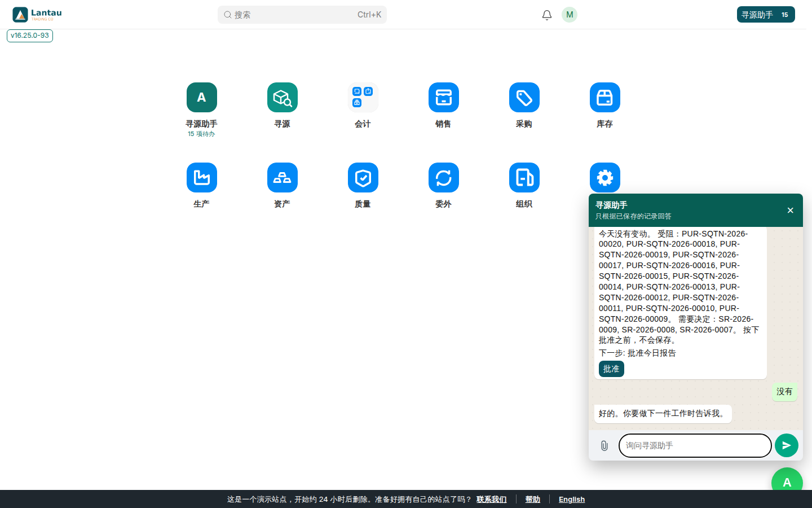The height and width of the screenshot is (508, 812).
Task: Open the 资产 module icon
Action: [283, 178]
